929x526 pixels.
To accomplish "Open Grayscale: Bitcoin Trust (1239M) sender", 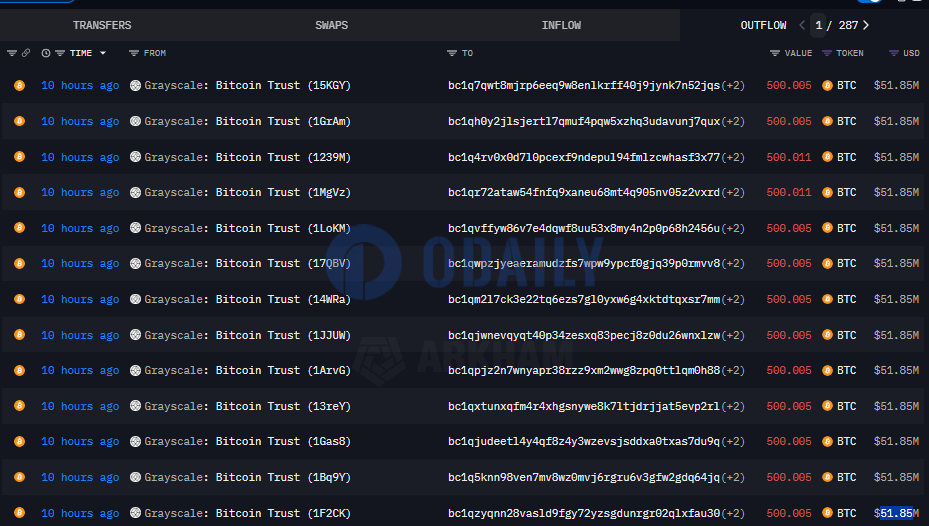I will [x=248, y=157].
